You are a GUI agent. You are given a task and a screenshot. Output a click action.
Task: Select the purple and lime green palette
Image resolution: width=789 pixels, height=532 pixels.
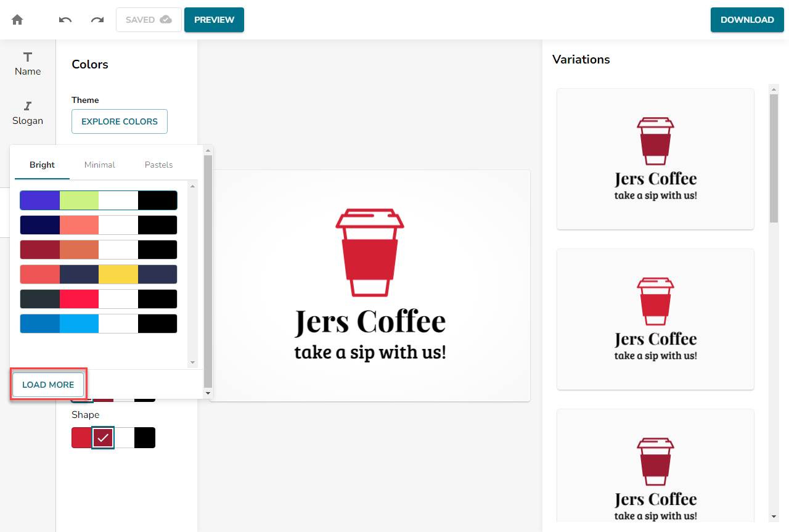coord(99,200)
